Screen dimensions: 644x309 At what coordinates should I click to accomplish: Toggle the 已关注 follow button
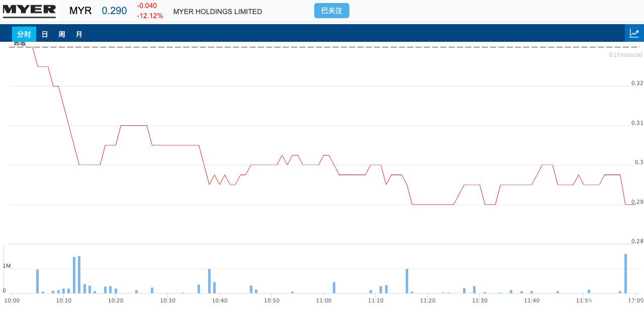(x=331, y=11)
